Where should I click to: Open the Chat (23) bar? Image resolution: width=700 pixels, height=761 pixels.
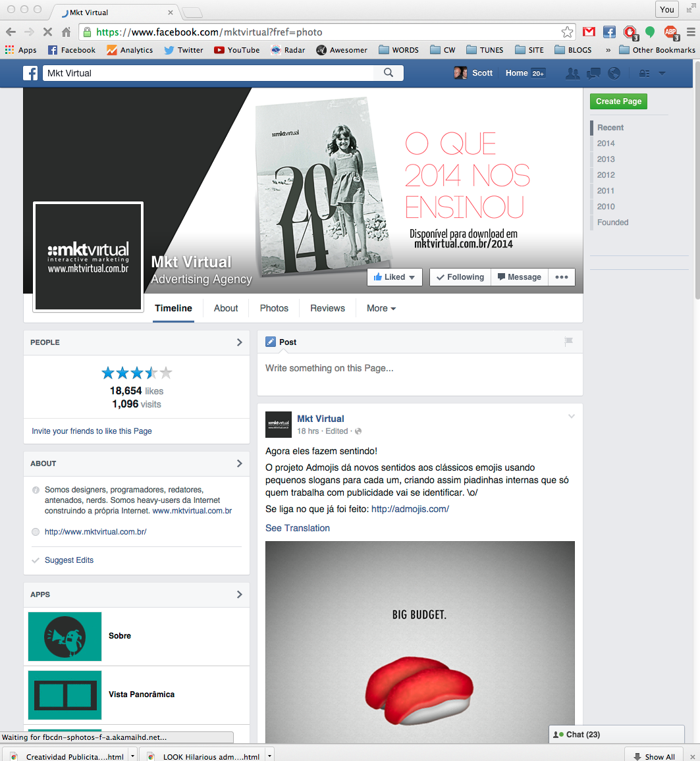[x=616, y=734]
